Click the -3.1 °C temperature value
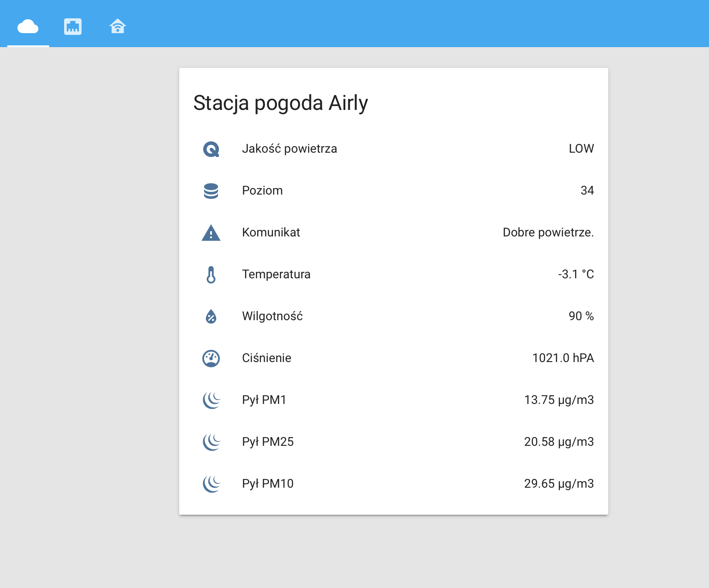Screen dimensions: 709x588 (576, 274)
